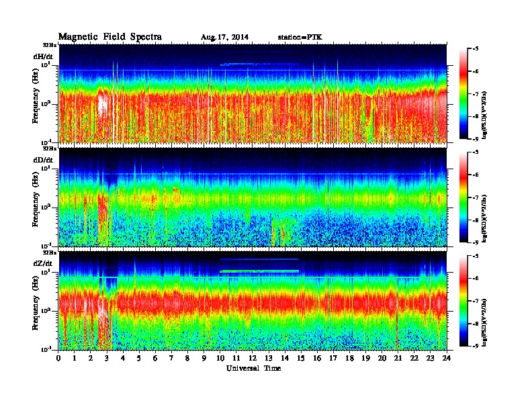The height and width of the screenshot is (411, 532).
Task: Click the "station=PTK" label
Action: pos(300,37)
